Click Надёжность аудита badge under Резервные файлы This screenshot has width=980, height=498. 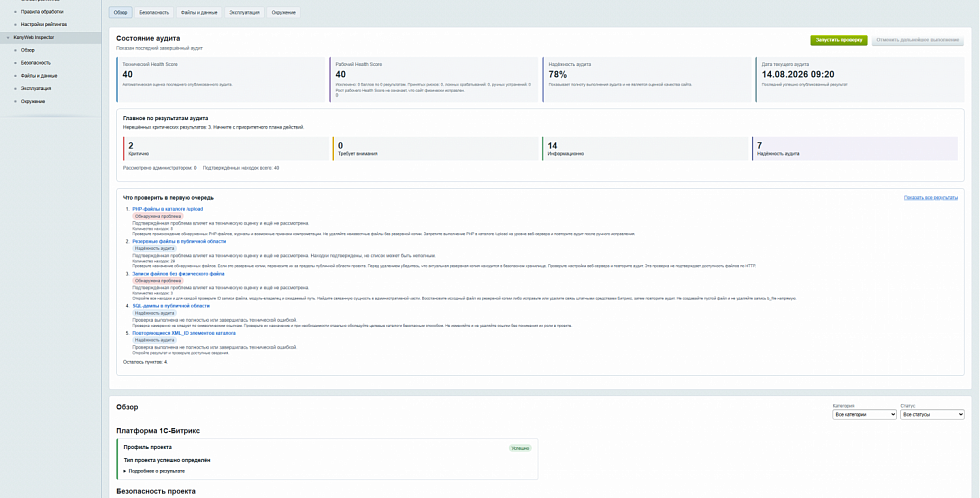(154, 249)
